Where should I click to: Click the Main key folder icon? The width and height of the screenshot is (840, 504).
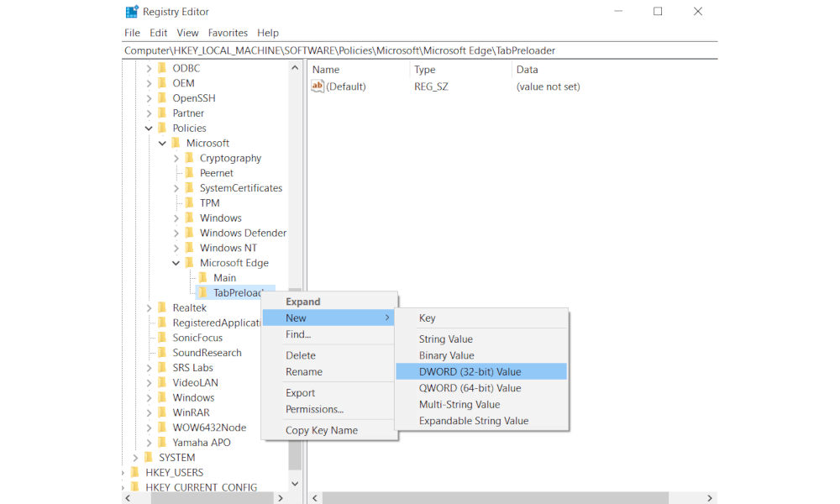(203, 278)
